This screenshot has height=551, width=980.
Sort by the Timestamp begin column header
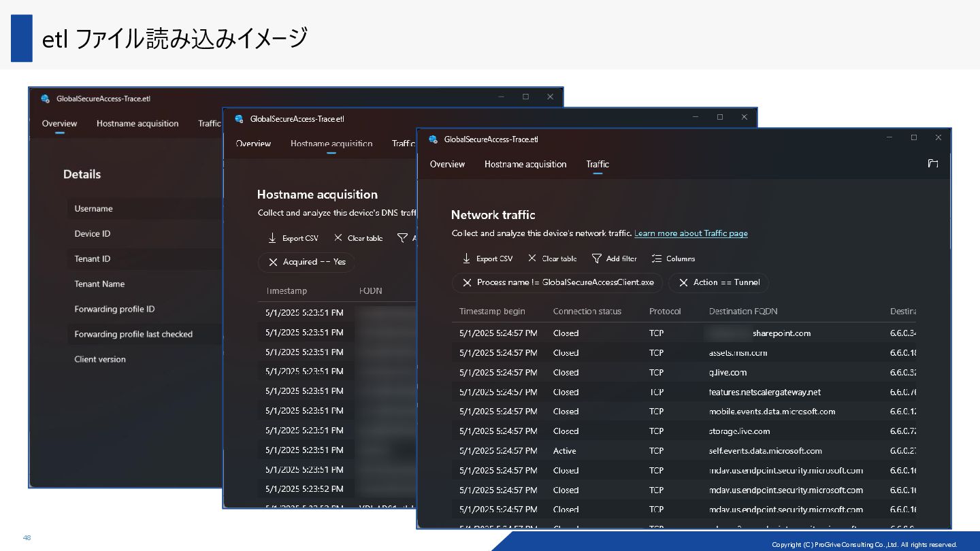[492, 311]
